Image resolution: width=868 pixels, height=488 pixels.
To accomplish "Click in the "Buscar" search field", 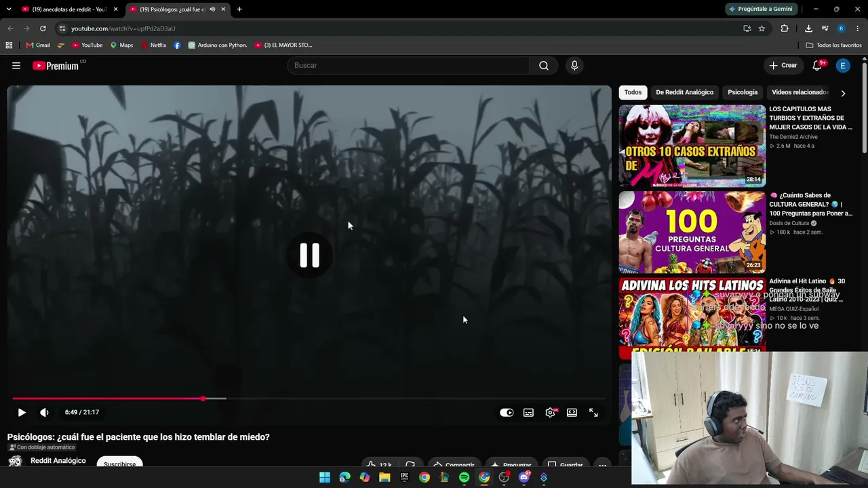I will tap(408, 66).
